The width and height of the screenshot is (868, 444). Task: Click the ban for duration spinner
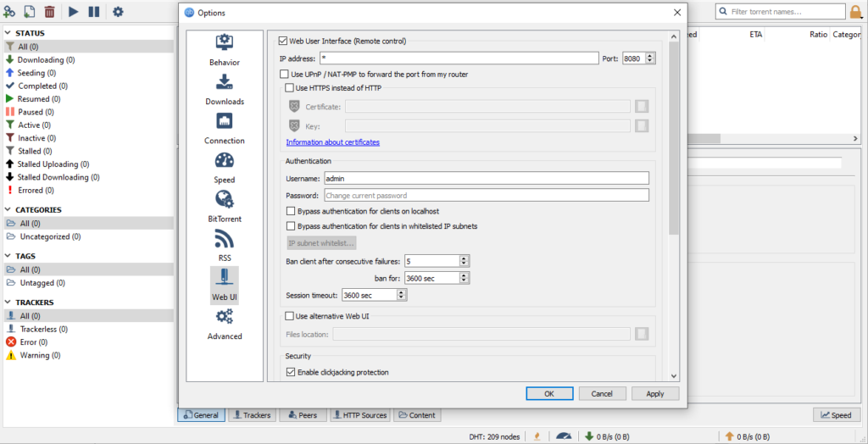(465, 279)
